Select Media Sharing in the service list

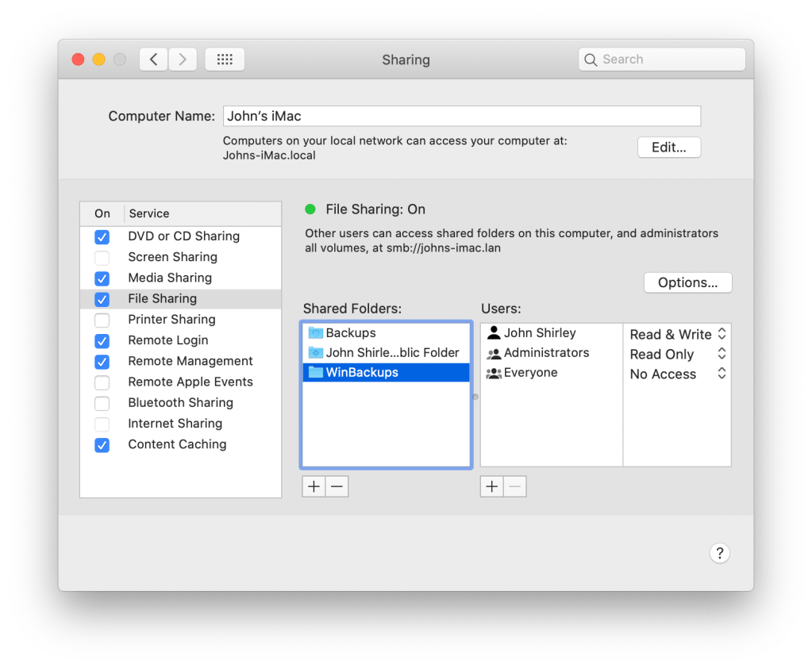170,278
